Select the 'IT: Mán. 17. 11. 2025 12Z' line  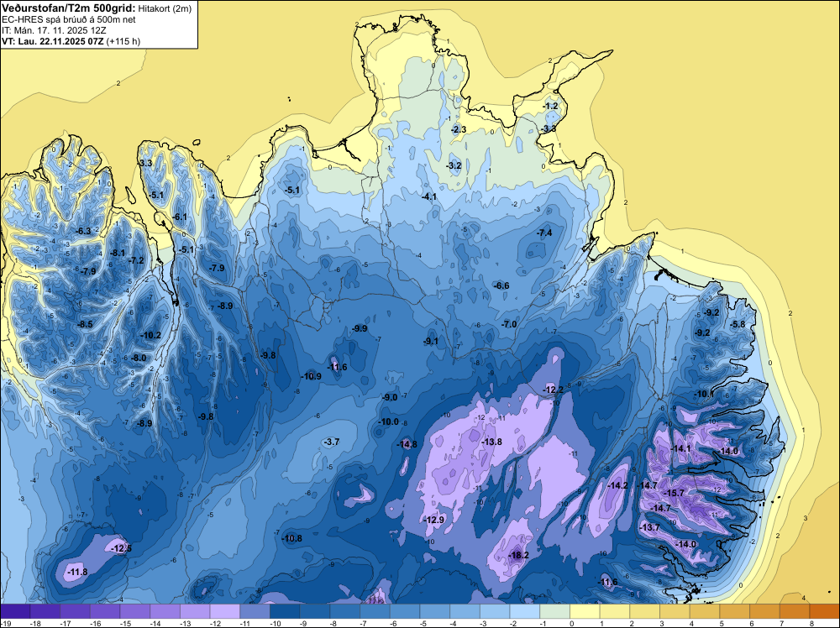[54, 30]
